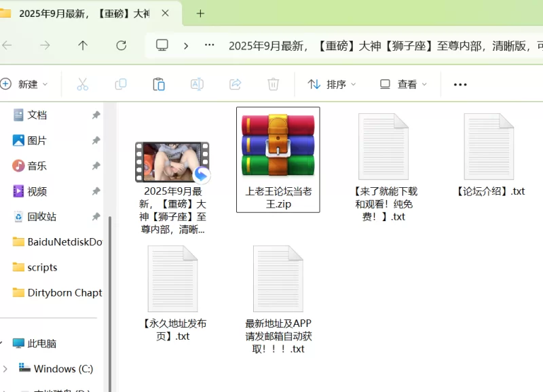Screen dimensions: 543x392
Task: Click the Cut scissors icon in toolbar
Action: 82,84
